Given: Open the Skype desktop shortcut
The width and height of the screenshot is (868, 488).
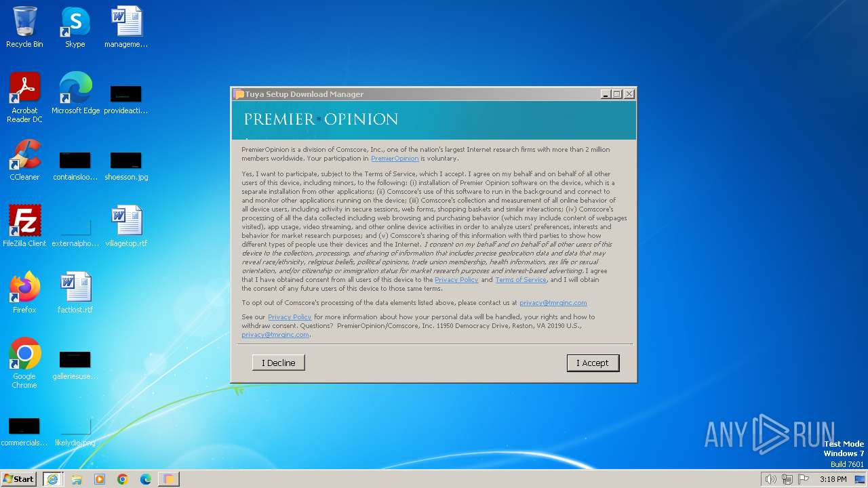Looking at the screenshot, I should pos(75,27).
